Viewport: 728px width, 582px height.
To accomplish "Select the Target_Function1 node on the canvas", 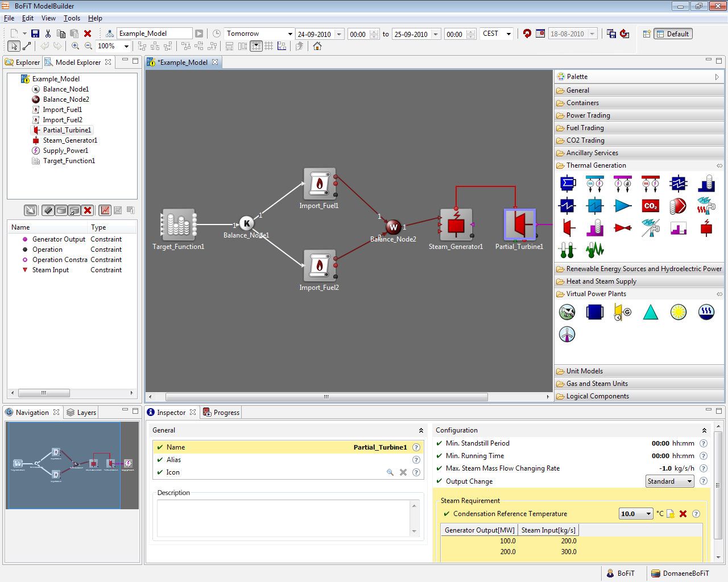I will (179, 225).
